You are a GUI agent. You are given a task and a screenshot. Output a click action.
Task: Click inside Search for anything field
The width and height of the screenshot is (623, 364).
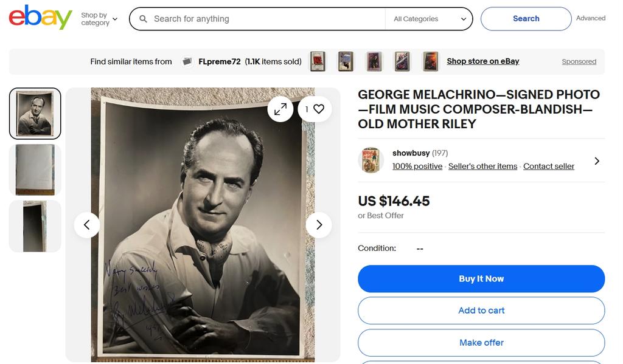pos(262,19)
